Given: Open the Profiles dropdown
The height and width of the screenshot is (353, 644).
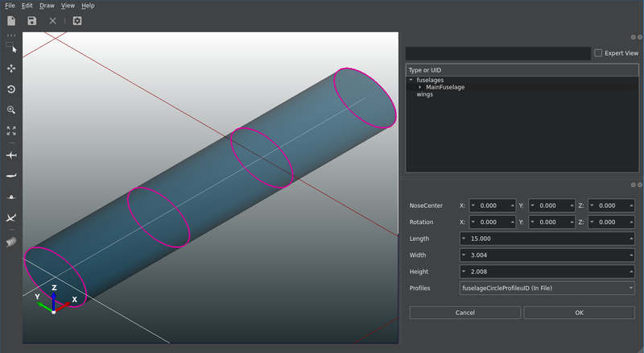Looking at the screenshot, I should click(x=547, y=288).
